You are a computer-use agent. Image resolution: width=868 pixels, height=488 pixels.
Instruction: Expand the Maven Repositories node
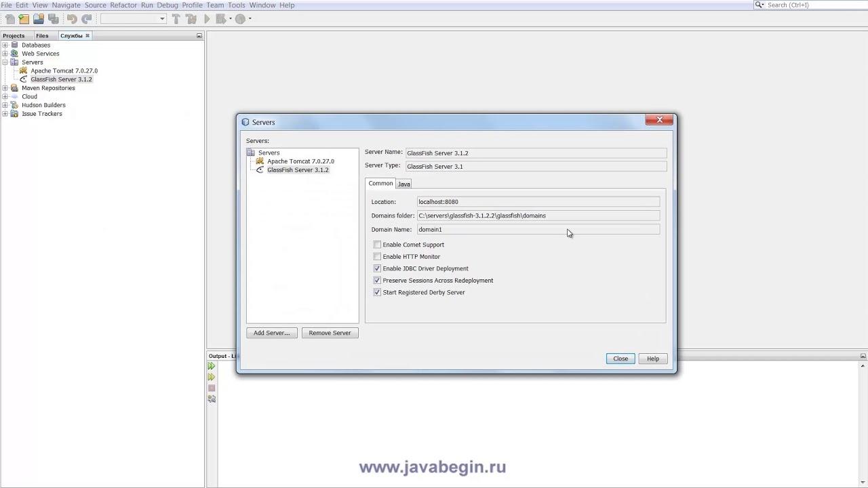(5, 88)
